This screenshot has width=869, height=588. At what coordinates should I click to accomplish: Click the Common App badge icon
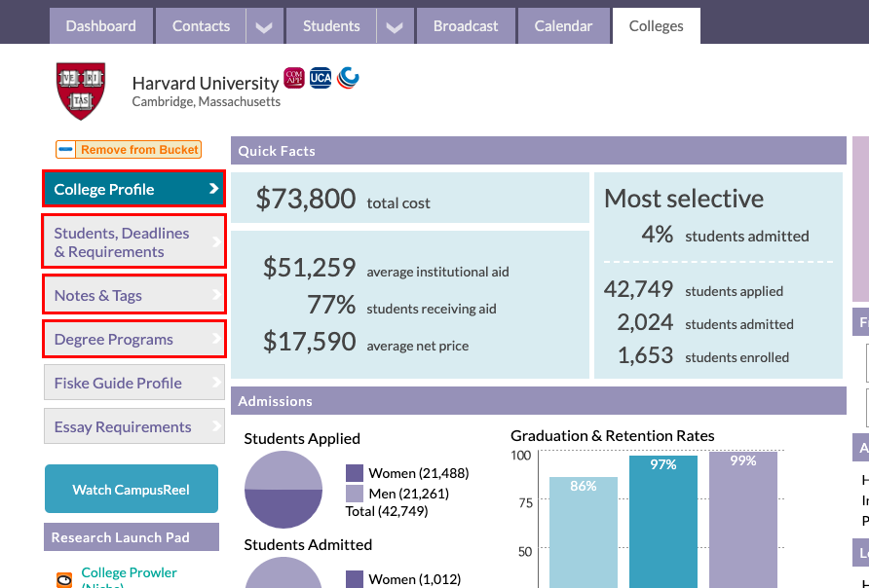pos(294,78)
